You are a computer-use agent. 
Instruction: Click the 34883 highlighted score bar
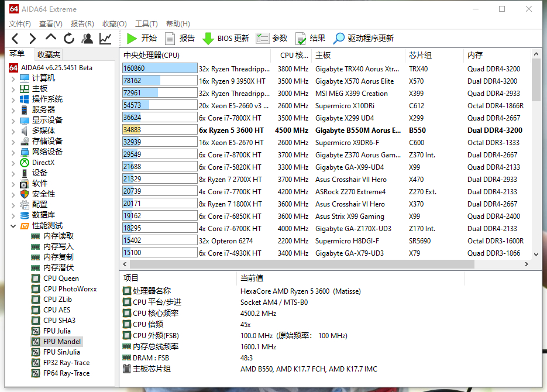(160, 130)
